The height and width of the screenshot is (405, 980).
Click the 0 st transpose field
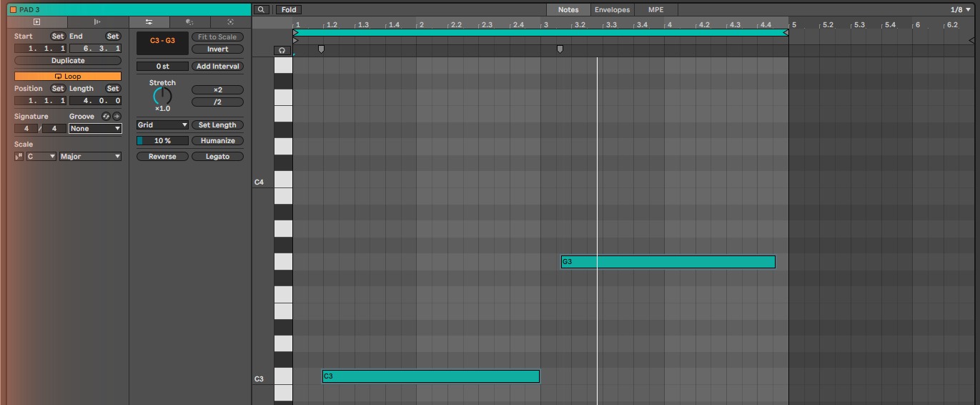point(162,66)
